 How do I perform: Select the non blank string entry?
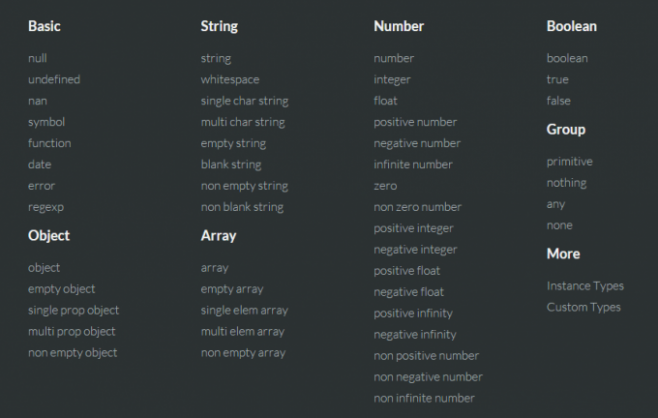point(242,207)
